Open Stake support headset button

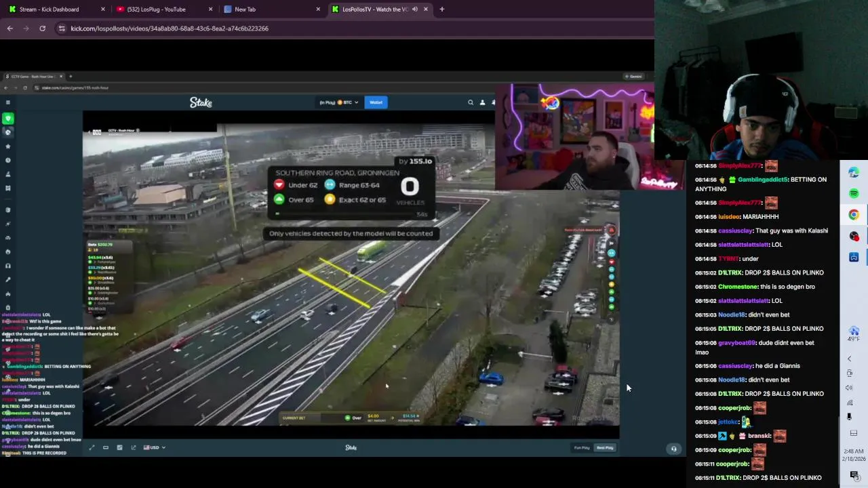(x=673, y=449)
